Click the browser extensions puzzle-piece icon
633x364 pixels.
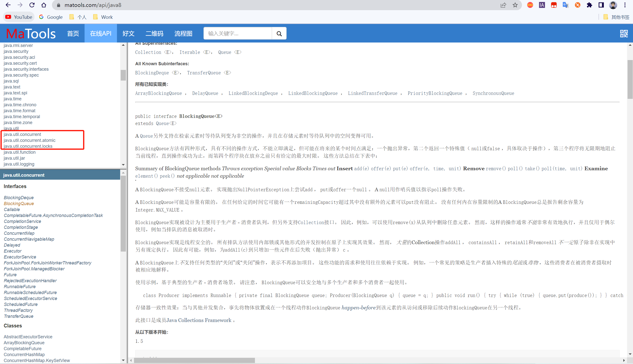tap(589, 5)
